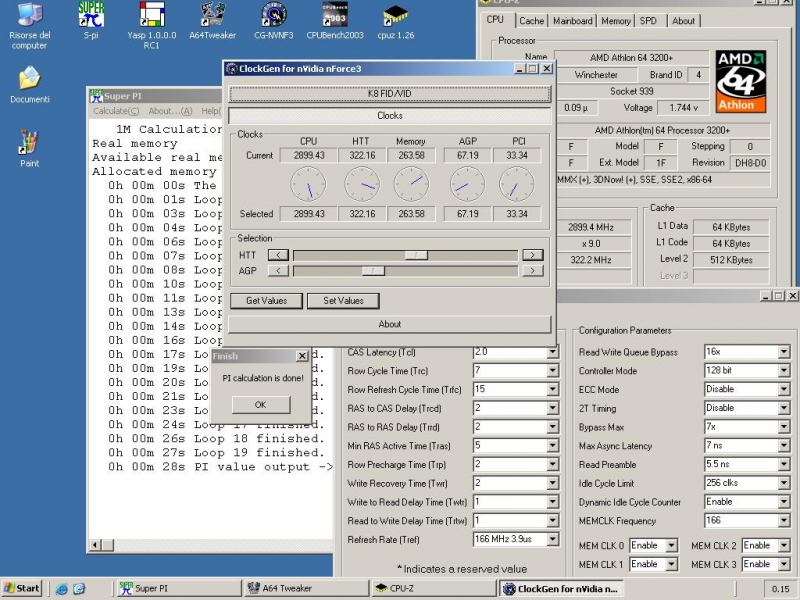Click the K8 FID/VID button in ClockGen
The height and width of the screenshot is (600, 800).
(390, 94)
